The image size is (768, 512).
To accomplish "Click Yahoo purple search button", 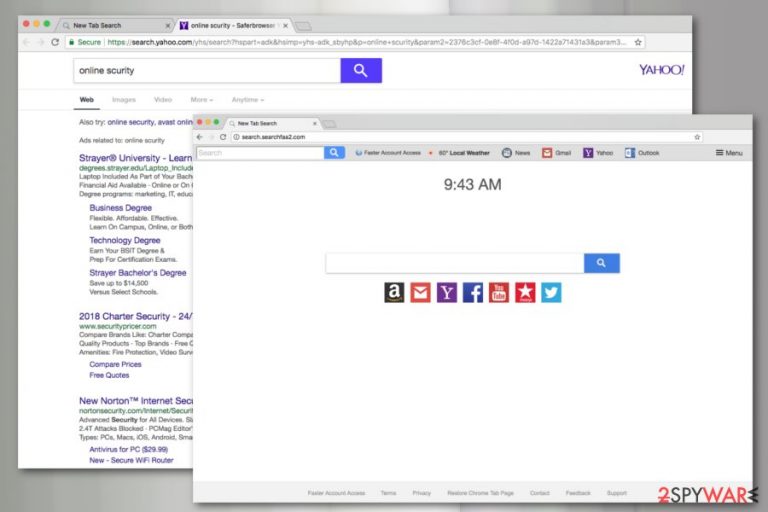I will (x=361, y=71).
